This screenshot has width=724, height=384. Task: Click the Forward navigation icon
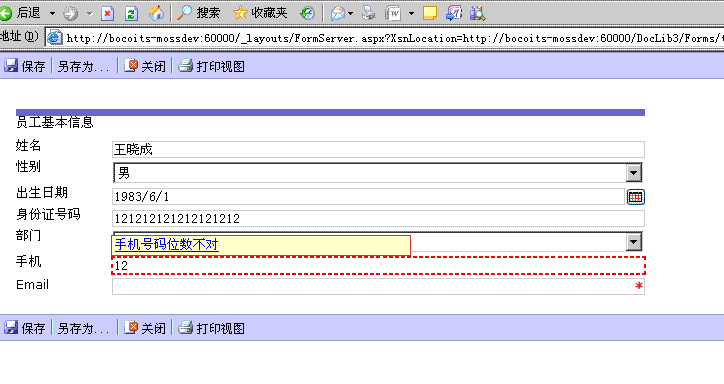point(71,13)
